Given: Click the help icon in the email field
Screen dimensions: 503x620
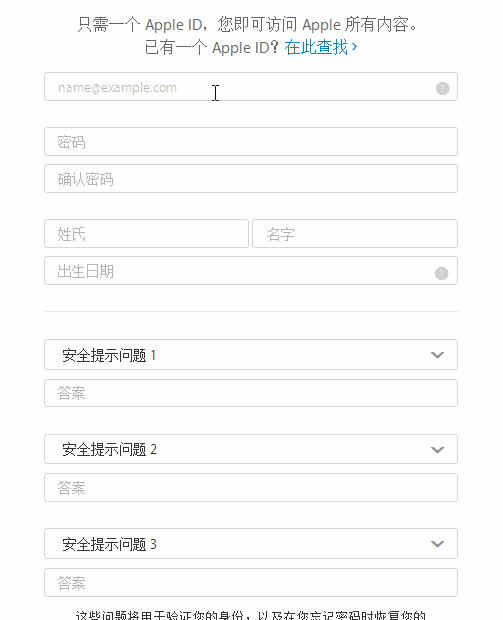Looking at the screenshot, I should [x=442, y=88].
